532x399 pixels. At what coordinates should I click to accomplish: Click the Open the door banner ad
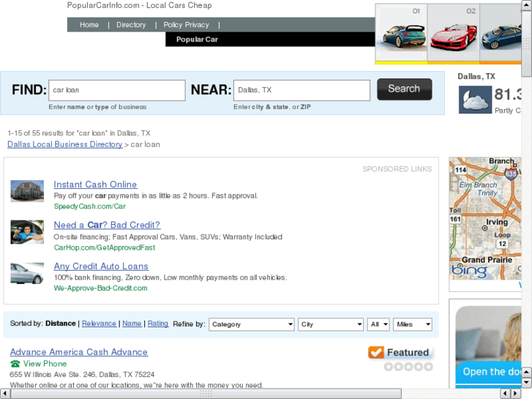point(488,346)
